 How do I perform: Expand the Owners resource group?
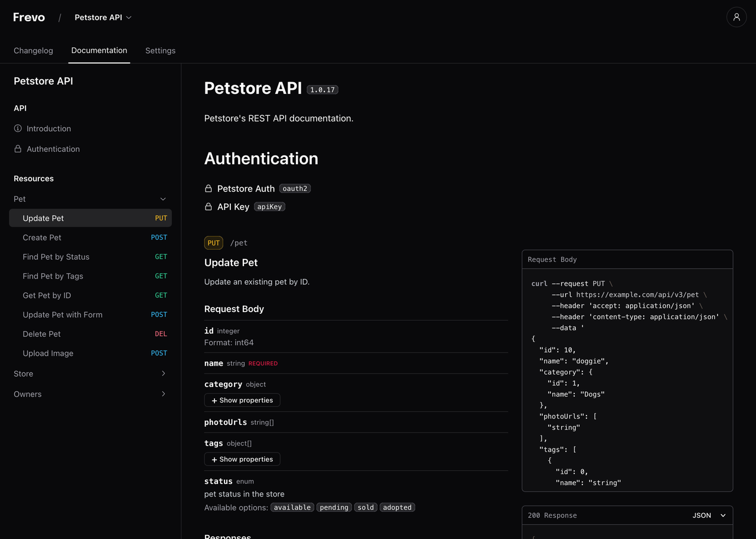point(164,394)
